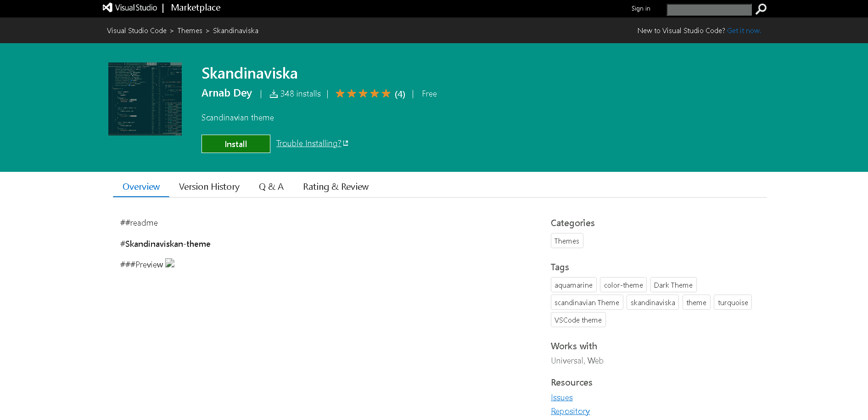
Task: Click the VSCode theme tag
Action: [578, 320]
